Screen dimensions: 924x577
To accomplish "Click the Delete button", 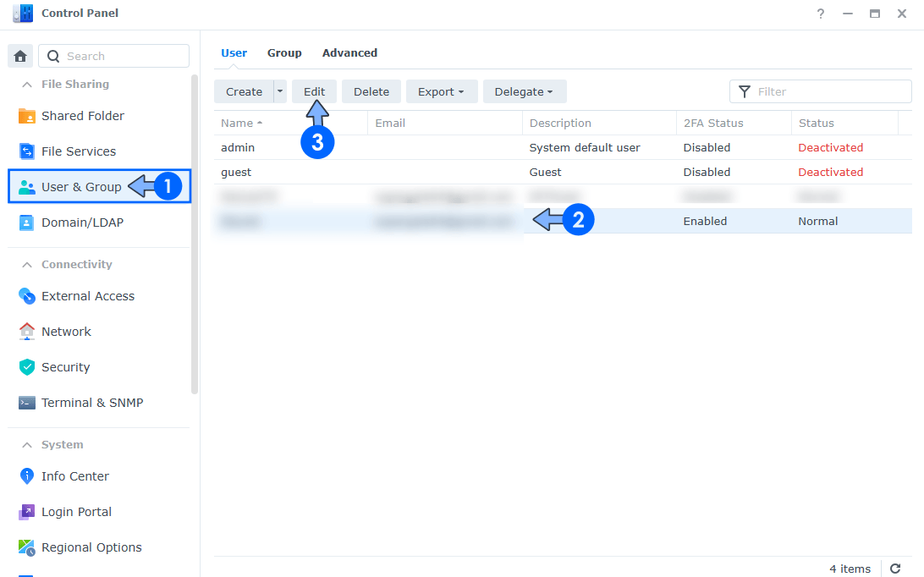I will [371, 91].
